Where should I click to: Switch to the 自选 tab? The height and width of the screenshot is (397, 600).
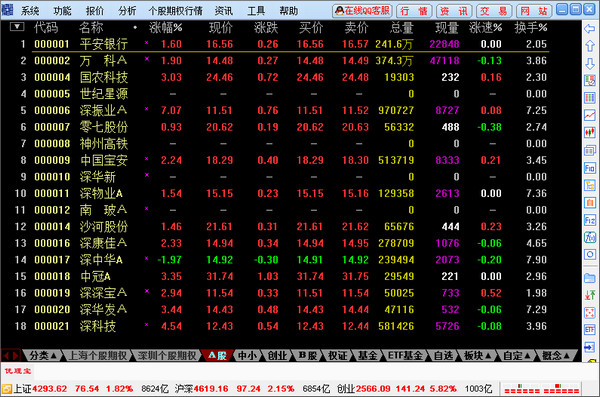[x=443, y=356]
